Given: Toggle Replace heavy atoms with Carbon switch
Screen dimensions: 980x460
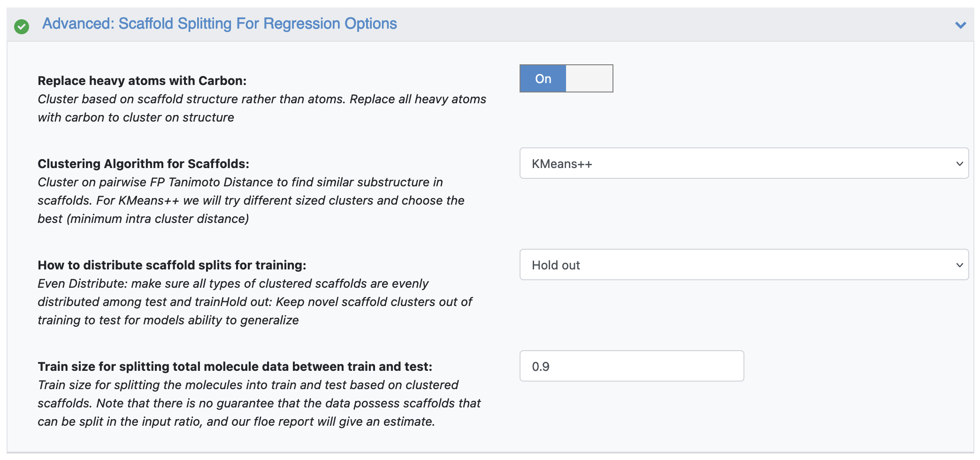Looking at the screenshot, I should (x=566, y=78).
